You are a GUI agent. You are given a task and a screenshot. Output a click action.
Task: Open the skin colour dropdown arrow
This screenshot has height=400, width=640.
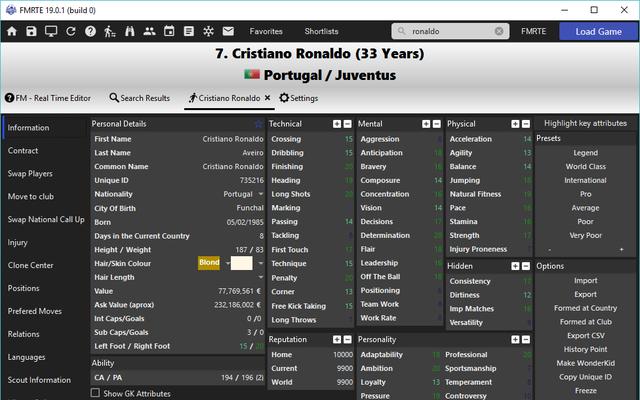pos(260,263)
